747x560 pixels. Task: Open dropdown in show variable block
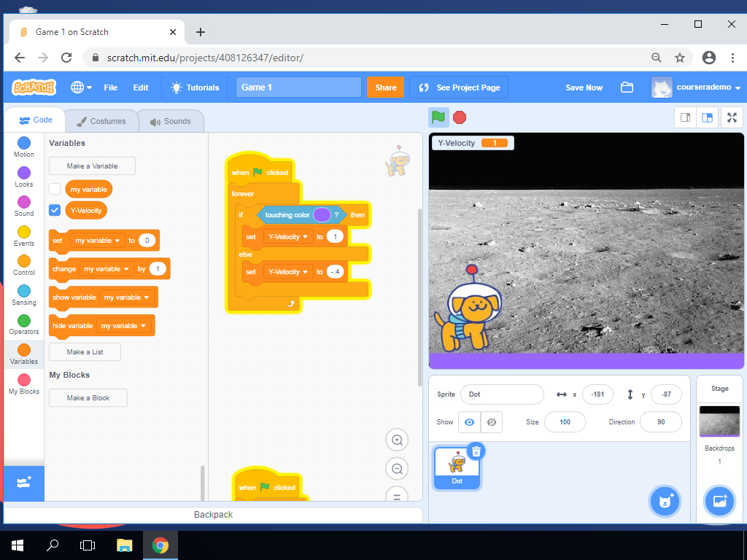[126, 297]
